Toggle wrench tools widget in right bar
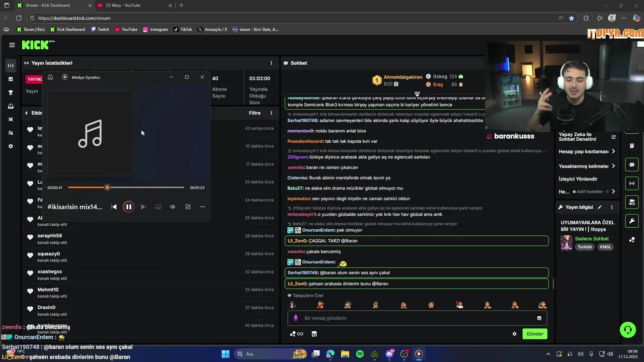The image size is (644, 362). pos(632,221)
